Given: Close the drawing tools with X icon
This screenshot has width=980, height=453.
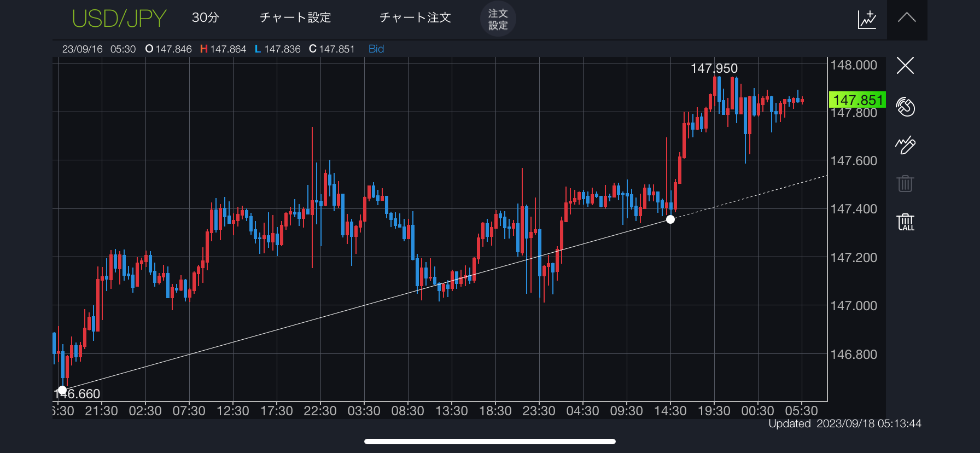Looking at the screenshot, I should pyautogui.click(x=906, y=66).
